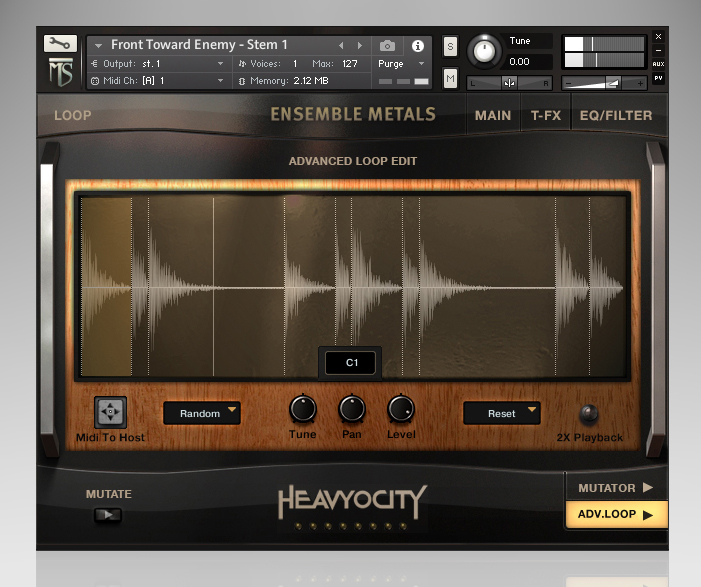Click the left-right pan slider
The width and height of the screenshot is (701, 587).
coord(509,83)
